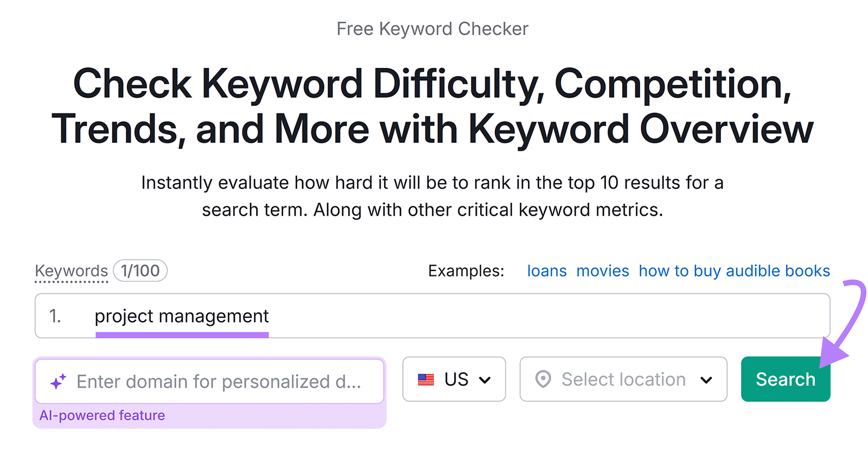Click the US flag icon
The width and height of the screenshot is (868, 454).
pyautogui.click(x=426, y=379)
